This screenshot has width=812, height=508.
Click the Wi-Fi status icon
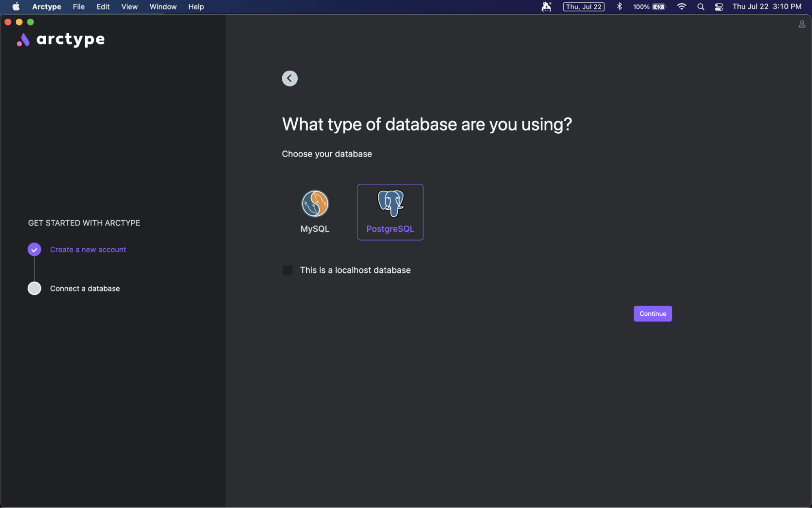(x=681, y=7)
